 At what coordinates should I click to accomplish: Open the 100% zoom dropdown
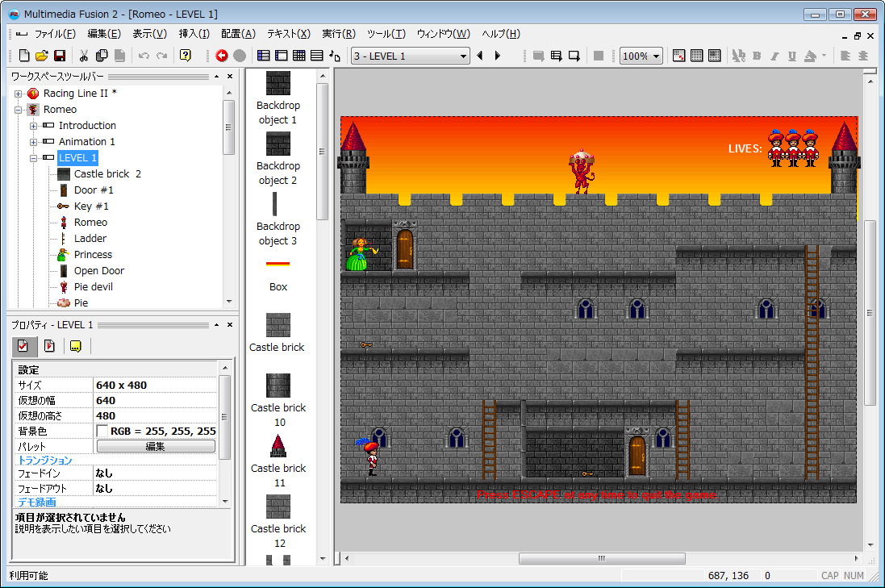641,56
